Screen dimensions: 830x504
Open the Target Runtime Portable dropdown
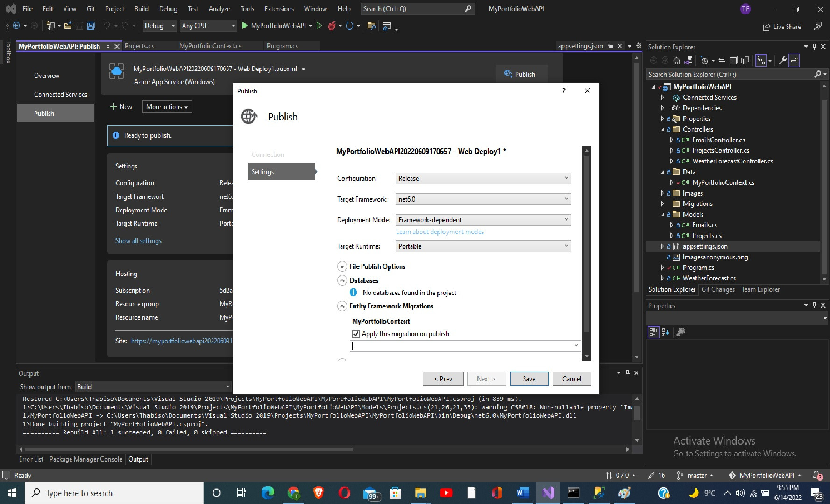coord(483,246)
